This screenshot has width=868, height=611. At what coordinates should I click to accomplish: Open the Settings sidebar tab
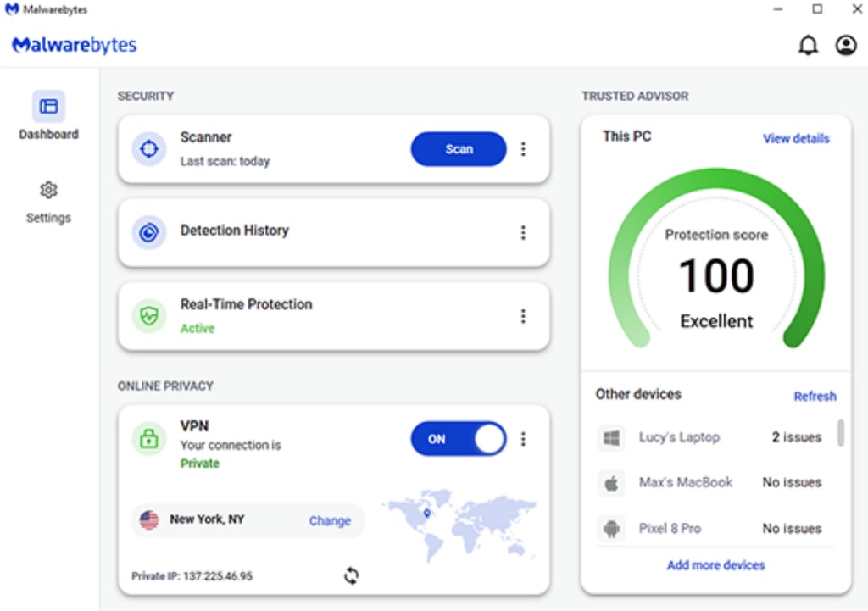click(x=48, y=202)
